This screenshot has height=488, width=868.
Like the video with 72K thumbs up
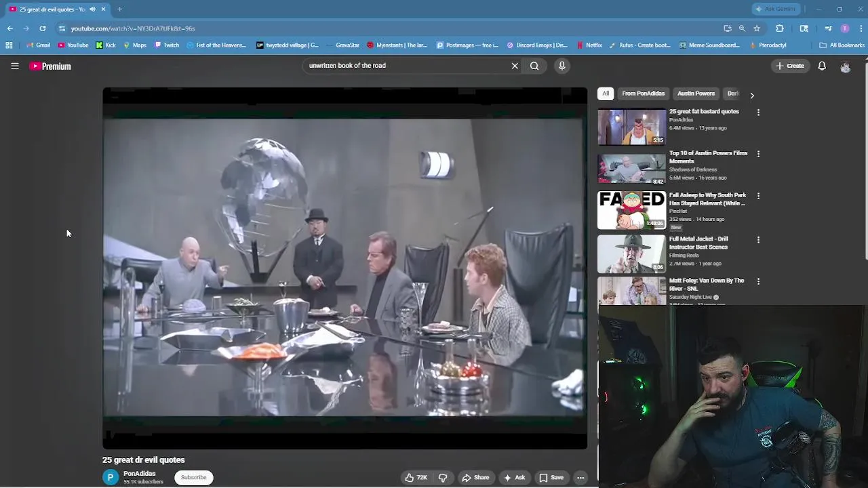[416, 478]
